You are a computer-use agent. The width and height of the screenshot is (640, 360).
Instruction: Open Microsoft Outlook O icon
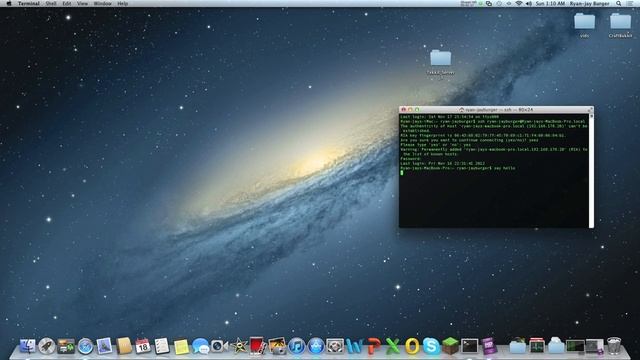click(412, 346)
